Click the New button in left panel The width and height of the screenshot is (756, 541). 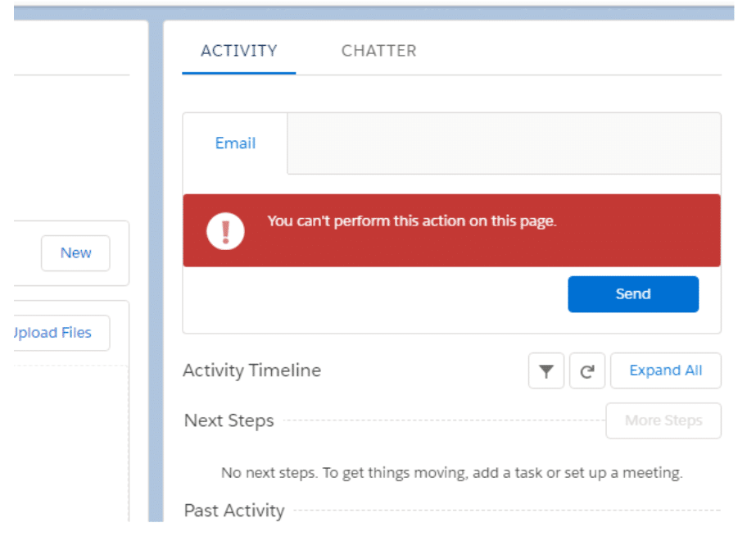coord(75,253)
